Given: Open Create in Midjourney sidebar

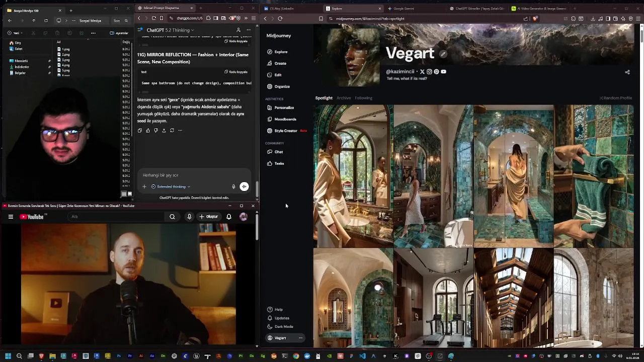Looking at the screenshot, I should [x=277, y=63].
